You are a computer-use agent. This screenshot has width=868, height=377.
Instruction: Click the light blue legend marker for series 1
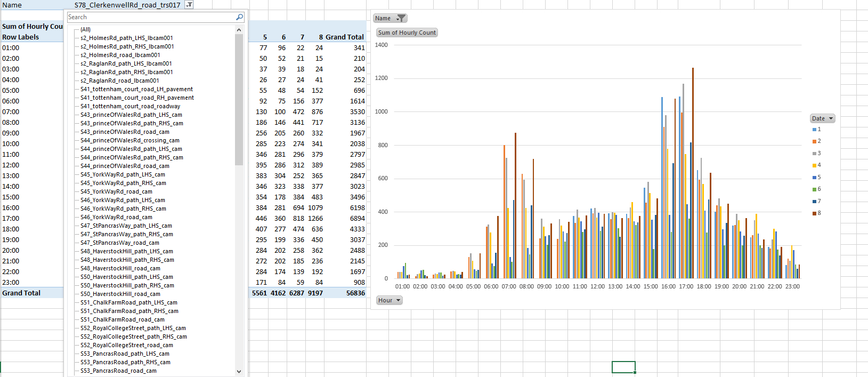click(814, 130)
